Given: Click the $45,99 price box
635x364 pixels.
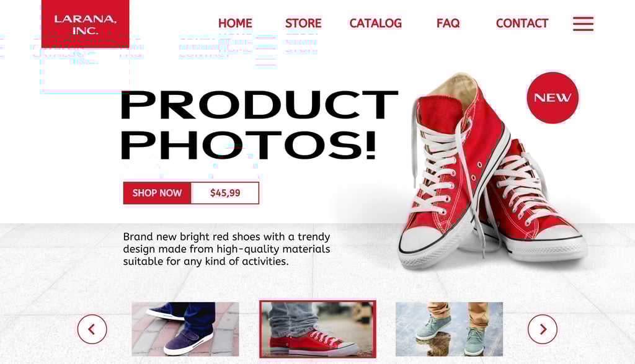Looking at the screenshot, I should click(x=224, y=193).
